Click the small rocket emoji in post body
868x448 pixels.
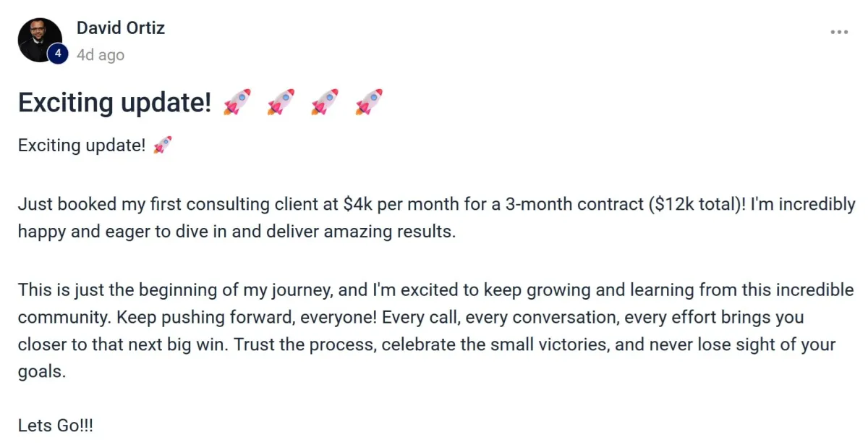(163, 145)
